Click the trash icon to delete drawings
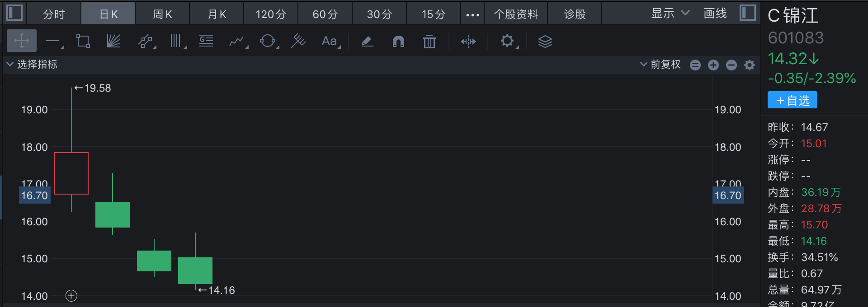868x307 pixels. pyautogui.click(x=429, y=42)
